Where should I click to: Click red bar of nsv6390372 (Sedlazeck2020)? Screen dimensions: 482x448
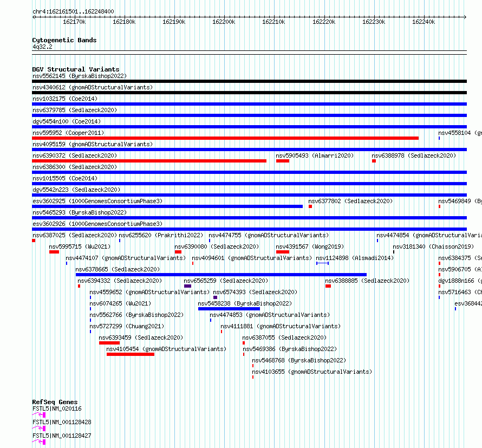point(149,161)
